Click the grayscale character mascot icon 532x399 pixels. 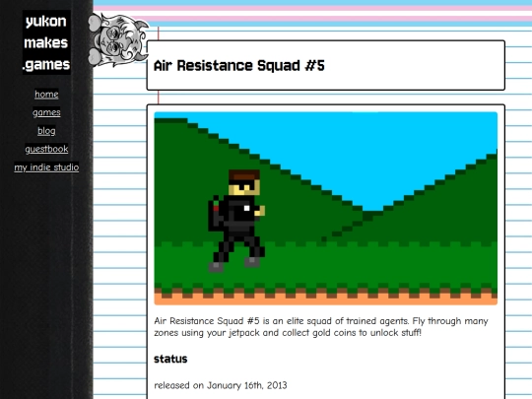point(118,40)
